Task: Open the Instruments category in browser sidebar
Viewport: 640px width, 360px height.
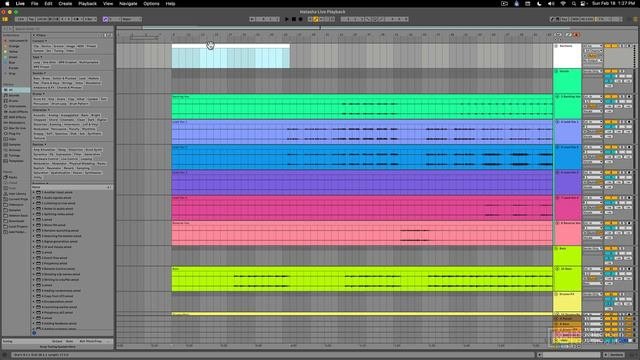Action: 17,106
